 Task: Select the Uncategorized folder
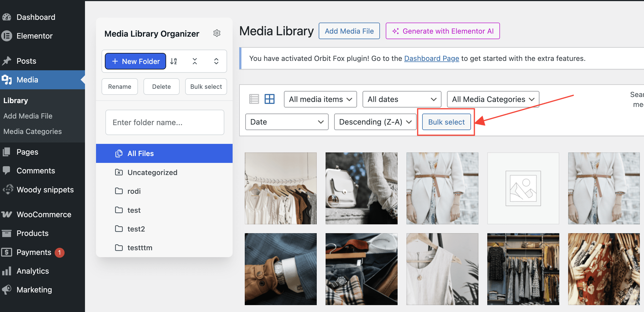pos(152,173)
